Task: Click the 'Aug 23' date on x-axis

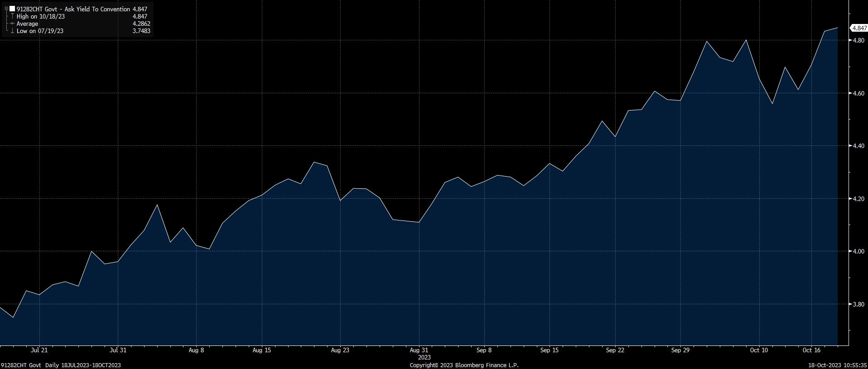Action: click(340, 350)
